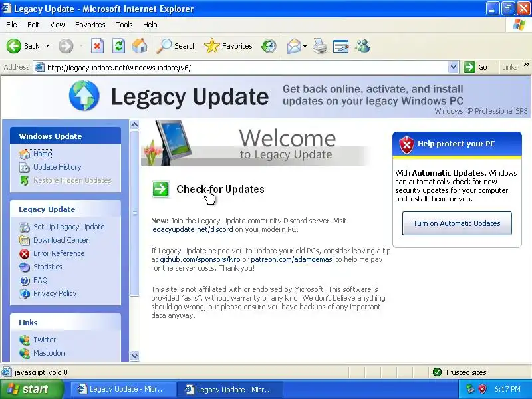Click the Edit page toolbar icon
This screenshot has width=532, height=399.
(x=340, y=46)
